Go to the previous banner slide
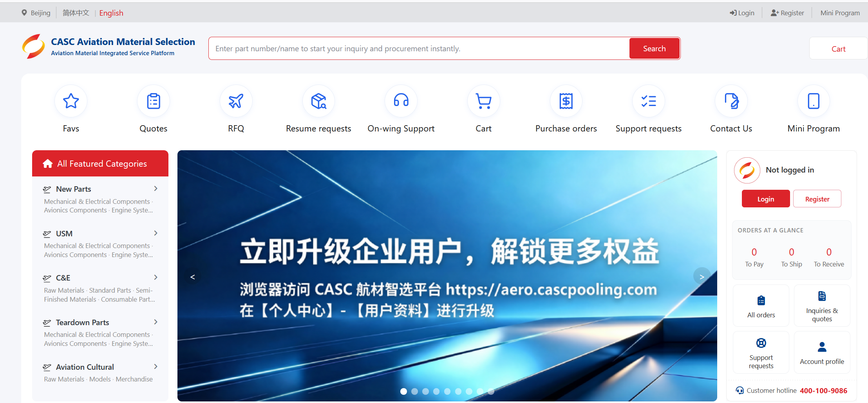The height and width of the screenshot is (403, 868). coord(193,277)
